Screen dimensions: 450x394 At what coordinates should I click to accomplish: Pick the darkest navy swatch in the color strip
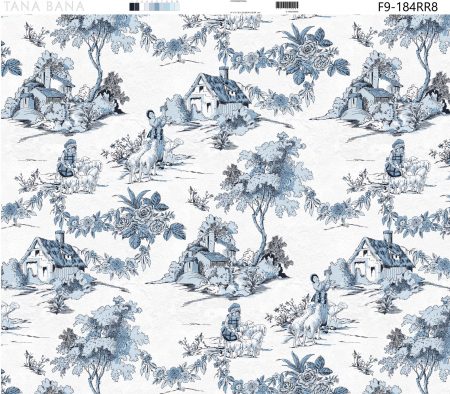tap(132, 7)
